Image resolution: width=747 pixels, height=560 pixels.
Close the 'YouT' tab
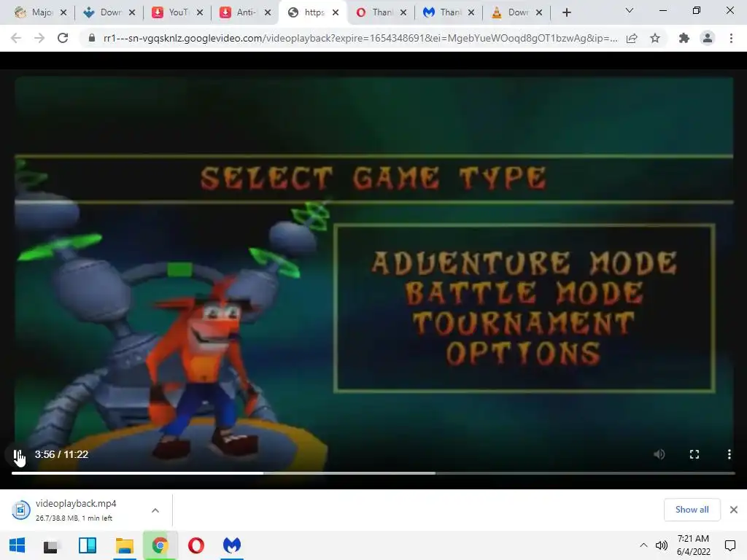click(200, 12)
